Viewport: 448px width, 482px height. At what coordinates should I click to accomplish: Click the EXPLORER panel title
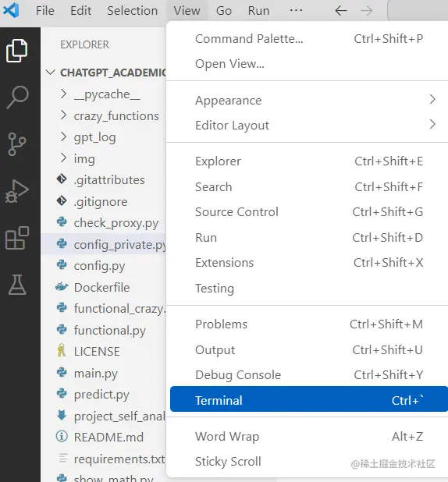tap(84, 44)
